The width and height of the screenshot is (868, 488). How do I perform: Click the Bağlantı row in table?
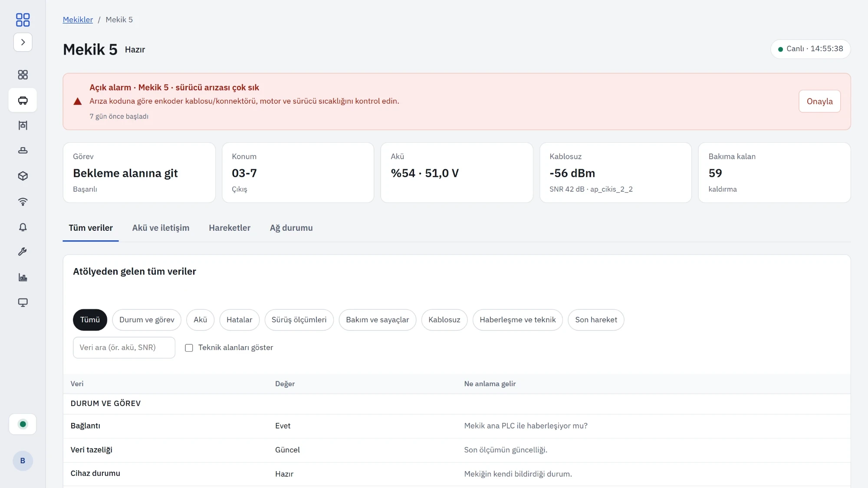[x=457, y=426]
